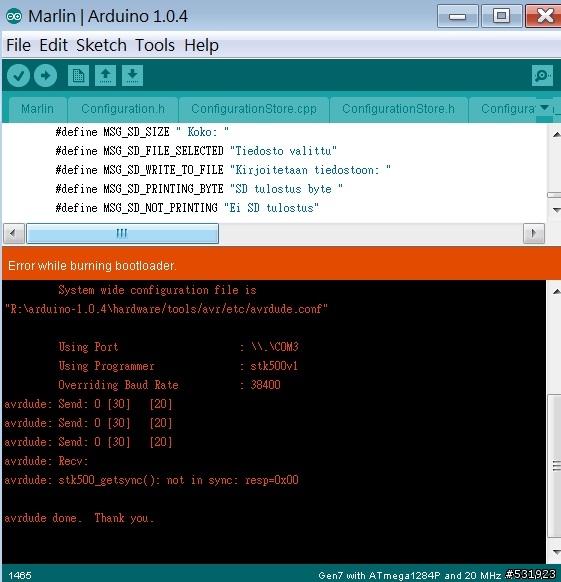Click editor horizontal scrollbar right arrow
This screenshot has width=561, height=582.
click(x=534, y=233)
